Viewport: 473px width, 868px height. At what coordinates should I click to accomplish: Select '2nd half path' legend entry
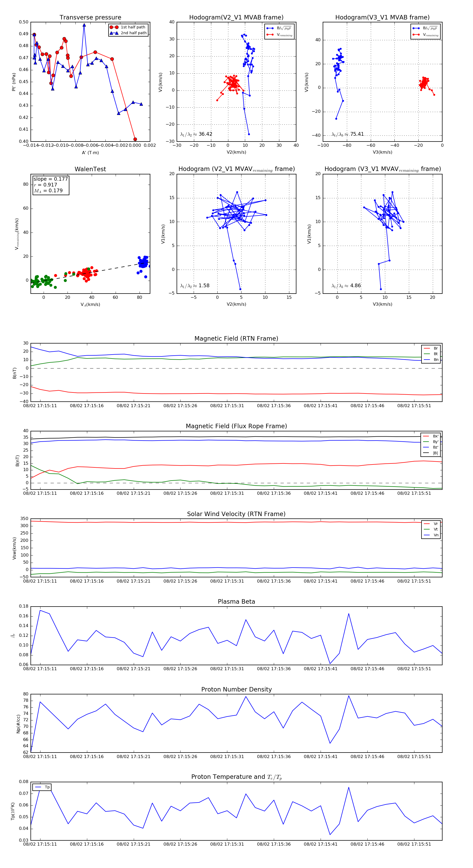(x=128, y=33)
